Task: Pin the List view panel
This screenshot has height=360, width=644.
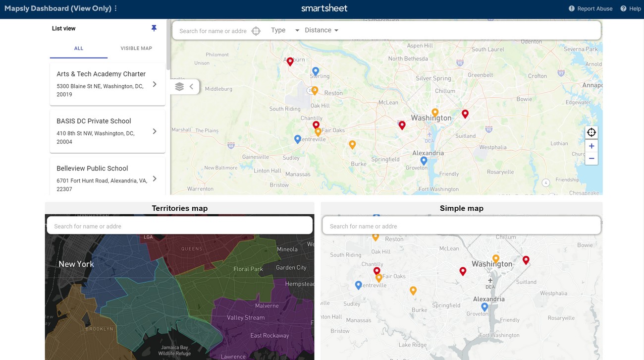Action: pos(154,28)
